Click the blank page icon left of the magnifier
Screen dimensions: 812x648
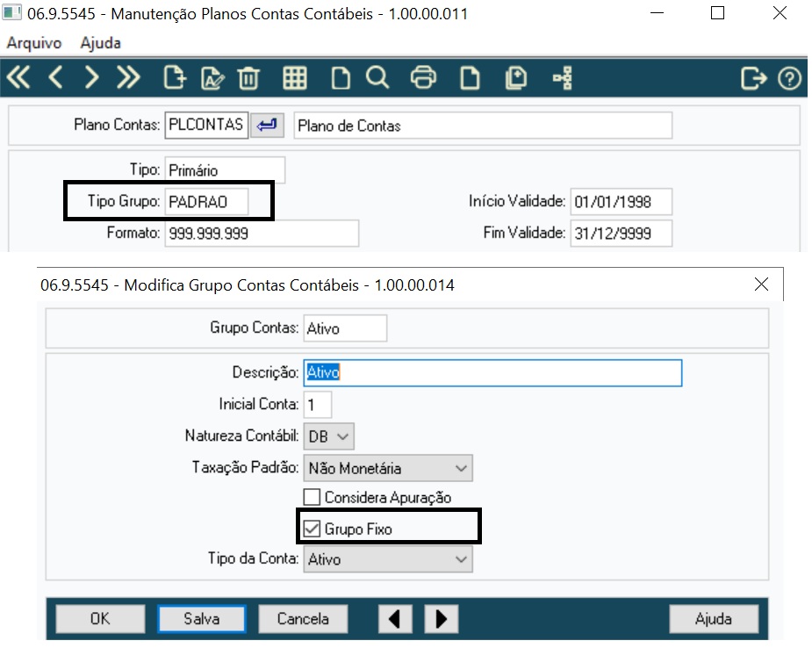click(x=341, y=79)
